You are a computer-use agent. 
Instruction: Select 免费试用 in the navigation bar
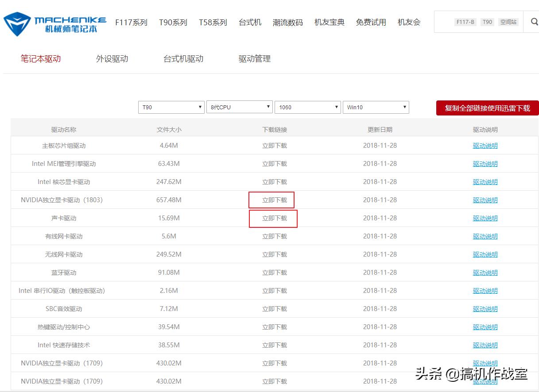tap(371, 22)
